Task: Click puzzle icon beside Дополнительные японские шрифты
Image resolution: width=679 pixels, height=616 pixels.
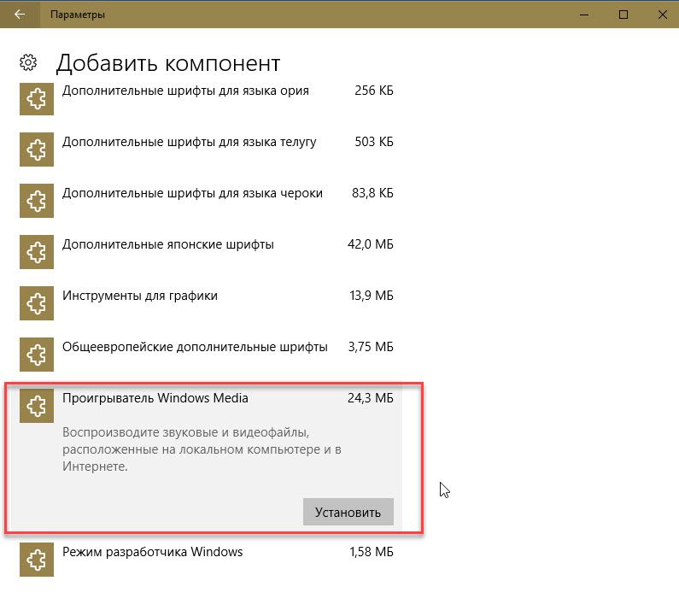Action: 36,252
